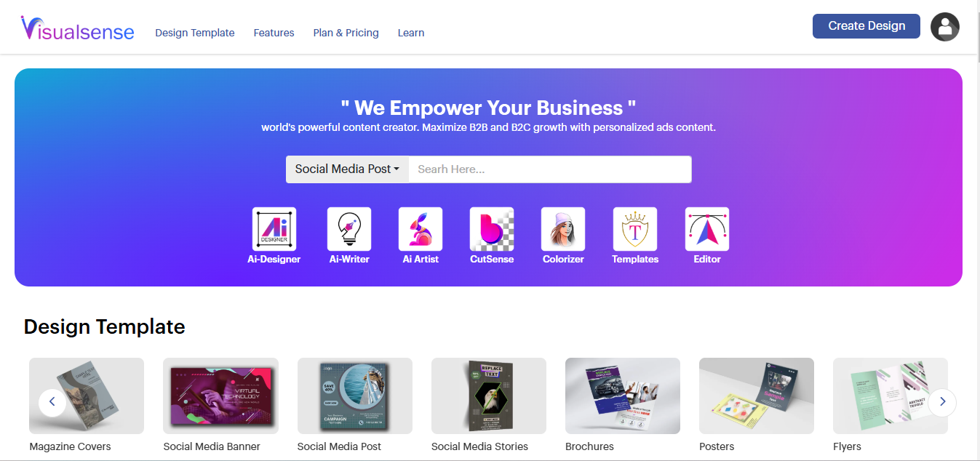Viewport: 980px width, 461px height.
Task: Select the CutSense background remover icon
Action: (x=492, y=229)
